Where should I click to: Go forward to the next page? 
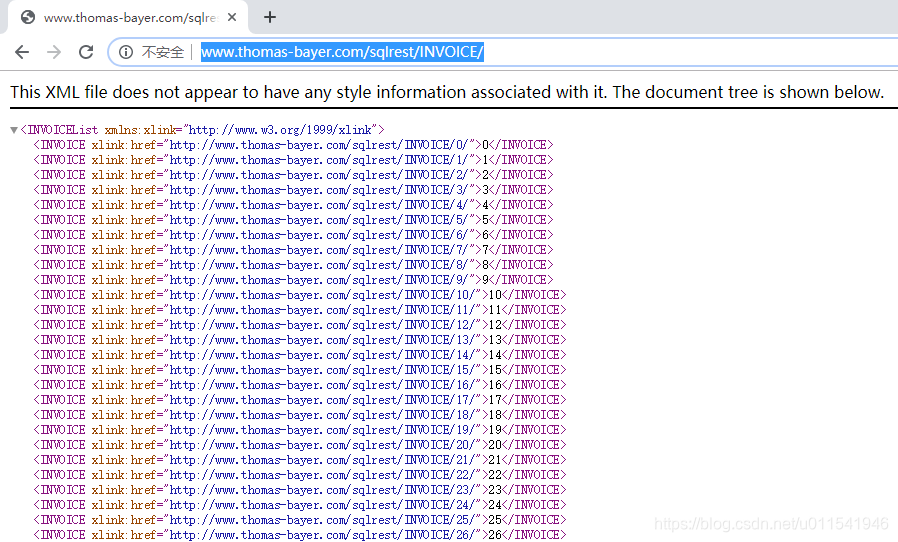[x=54, y=52]
